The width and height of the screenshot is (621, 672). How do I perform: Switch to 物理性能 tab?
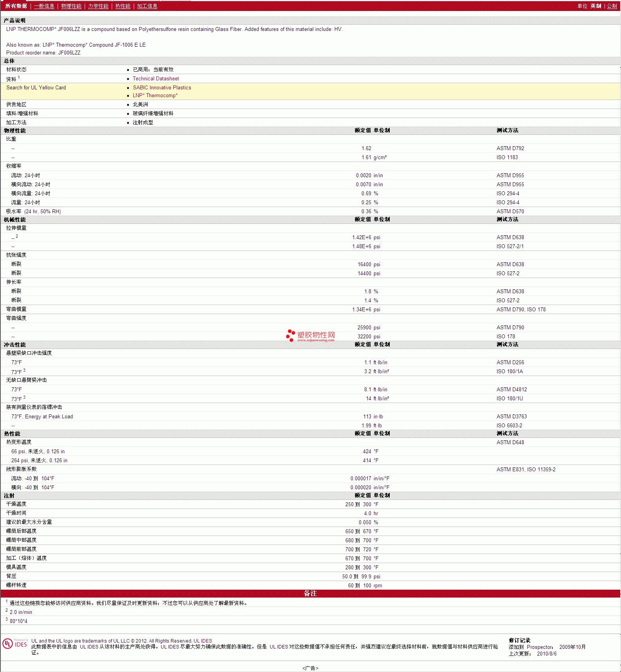[71, 6]
